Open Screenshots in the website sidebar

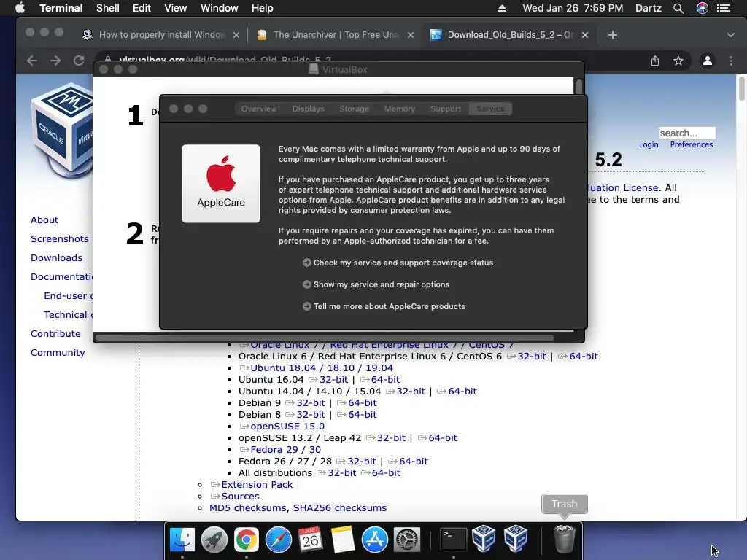point(60,238)
